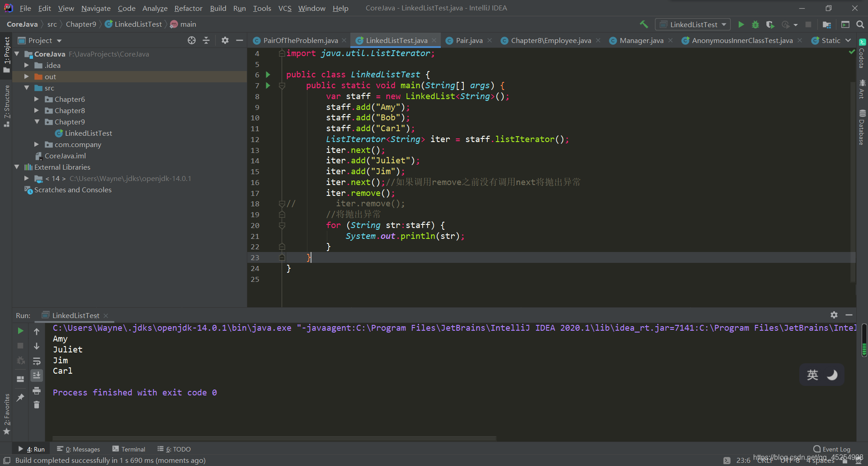This screenshot has width=868, height=466.
Task: Toggle the TODO tool window button
Action: [x=174, y=449]
